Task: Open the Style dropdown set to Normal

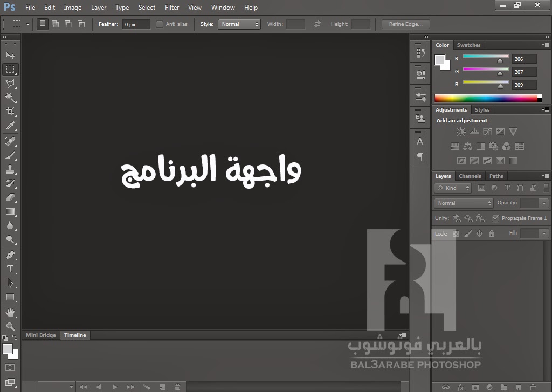Action: click(239, 24)
